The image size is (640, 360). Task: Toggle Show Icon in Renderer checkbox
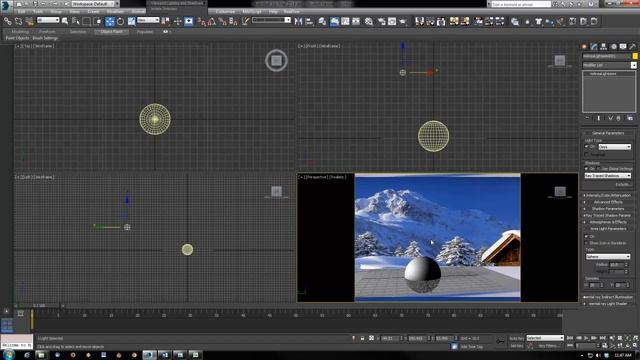tap(587, 243)
